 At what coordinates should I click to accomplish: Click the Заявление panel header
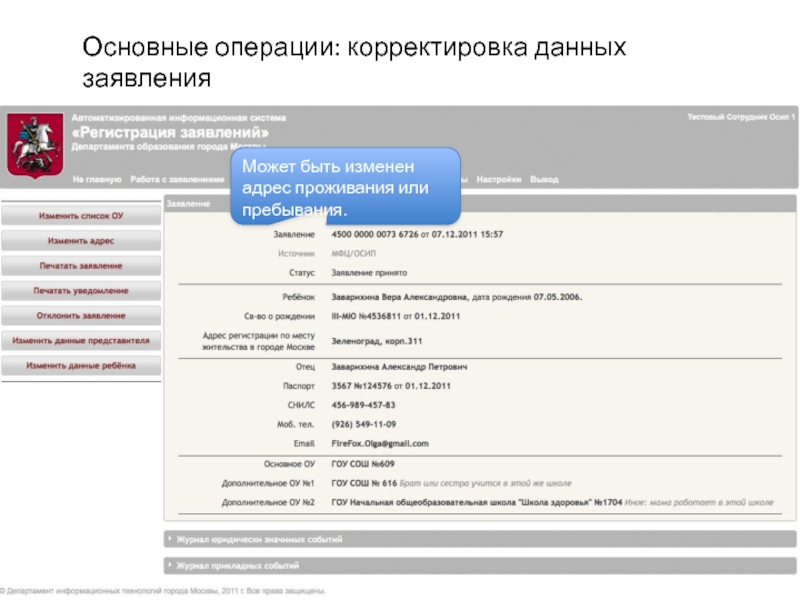pyautogui.click(x=188, y=203)
